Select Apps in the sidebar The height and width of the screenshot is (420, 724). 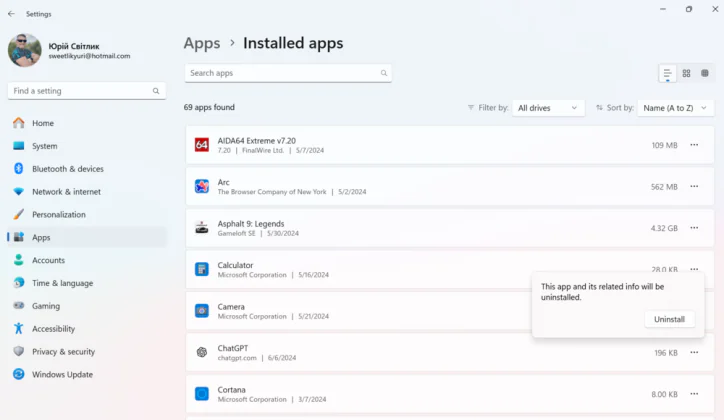(87, 237)
